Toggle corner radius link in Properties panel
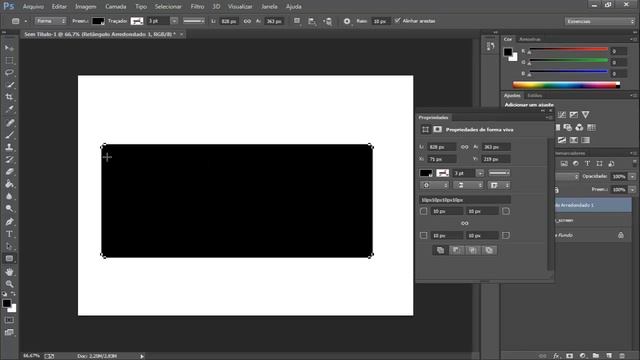 coord(464,223)
